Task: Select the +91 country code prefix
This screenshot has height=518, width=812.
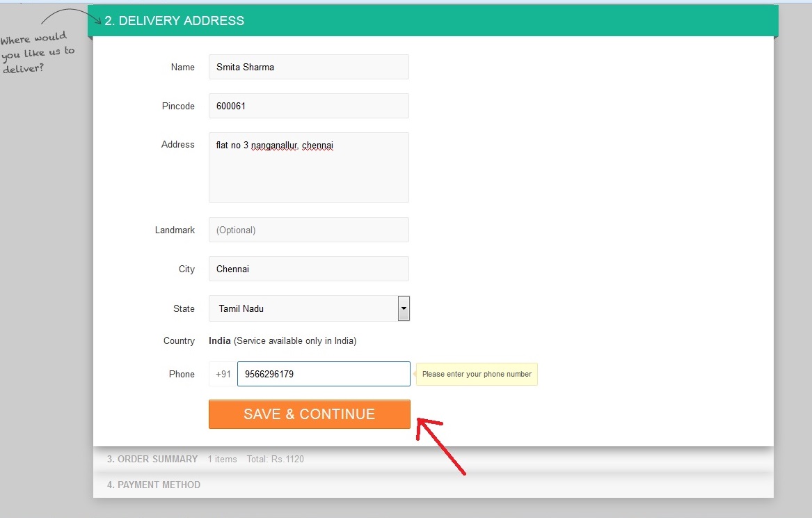Action: (222, 373)
